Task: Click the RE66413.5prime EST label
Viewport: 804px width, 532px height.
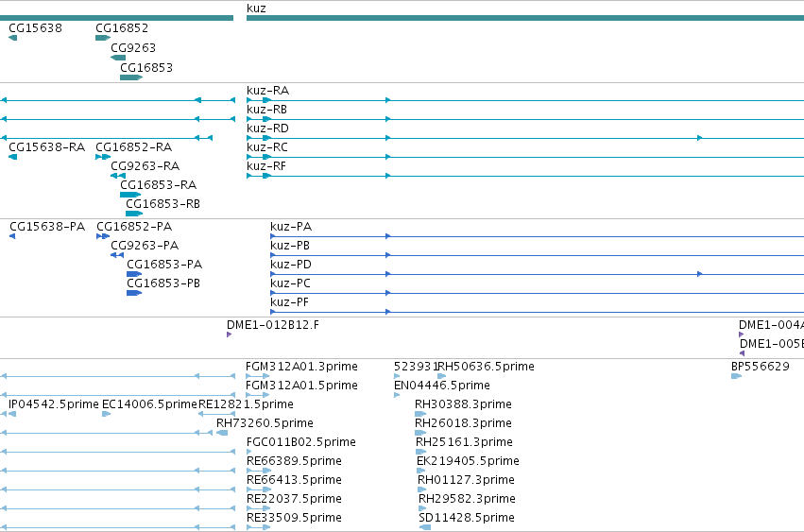Action: click(x=294, y=480)
